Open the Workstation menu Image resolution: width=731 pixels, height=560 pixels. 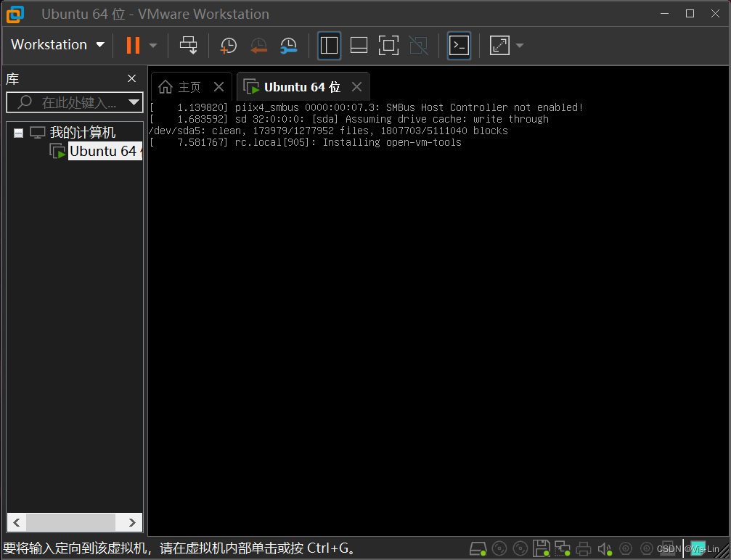tap(57, 45)
